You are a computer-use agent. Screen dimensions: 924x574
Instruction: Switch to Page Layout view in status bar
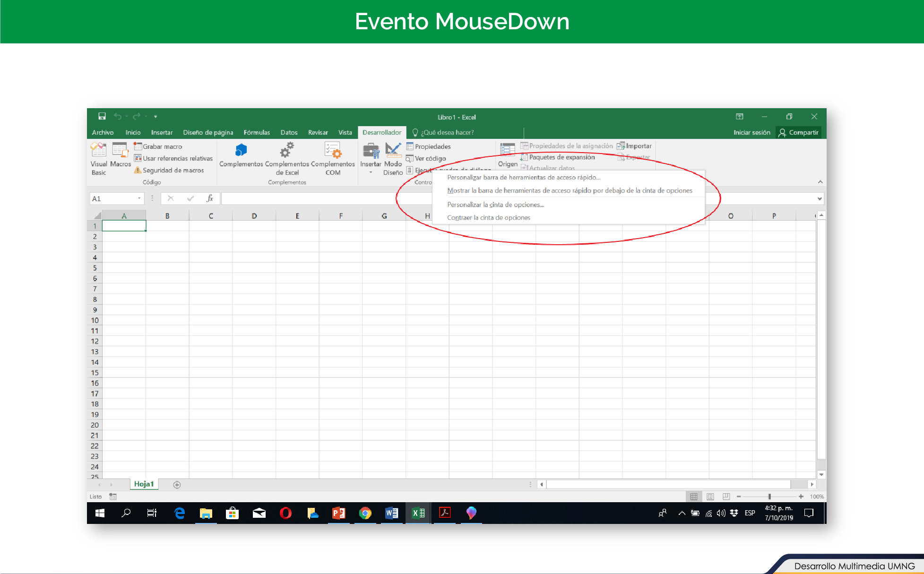[710, 497]
